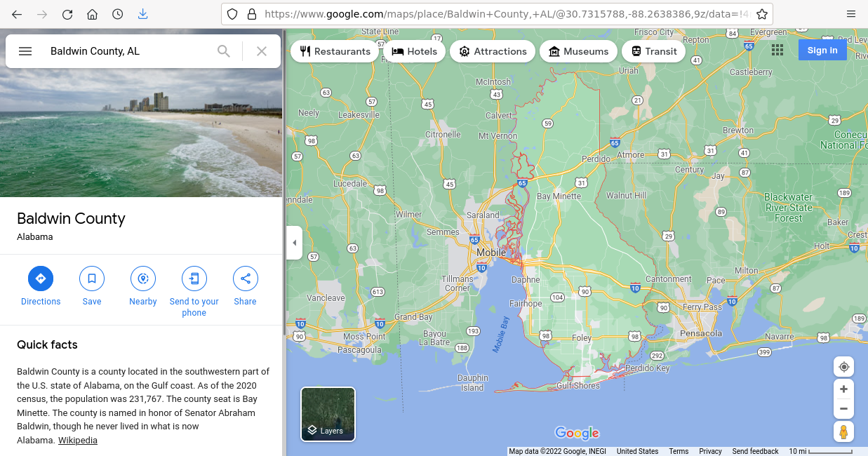Switch map view using Layers thumbnail
The image size is (868, 456).
[328, 414]
